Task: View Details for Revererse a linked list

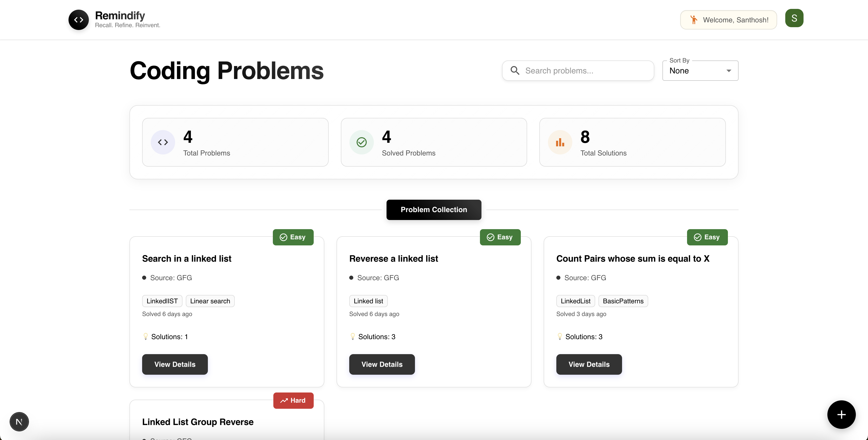Action: [x=382, y=364]
